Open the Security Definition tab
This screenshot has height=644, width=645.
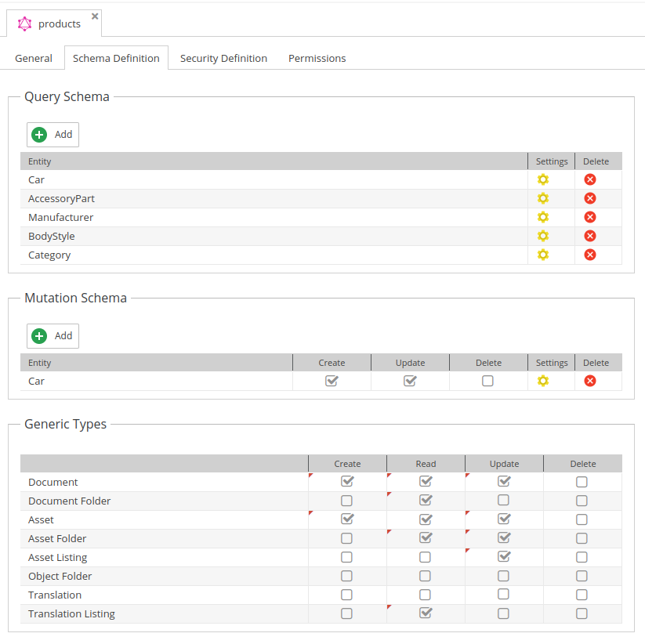pyautogui.click(x=223, y=59)
